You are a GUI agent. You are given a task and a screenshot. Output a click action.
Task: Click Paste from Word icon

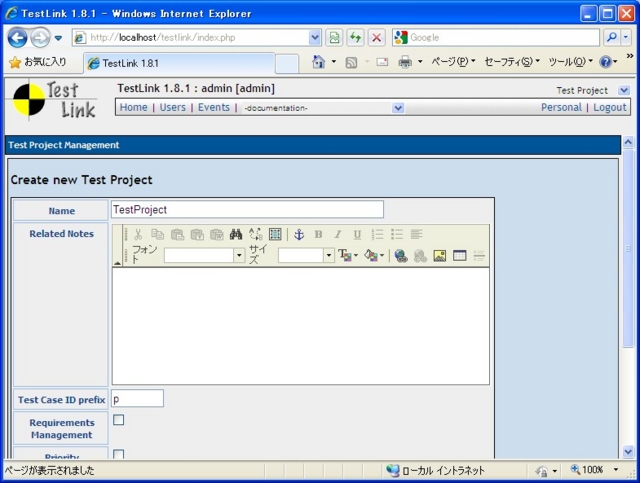tap(217, 234)
